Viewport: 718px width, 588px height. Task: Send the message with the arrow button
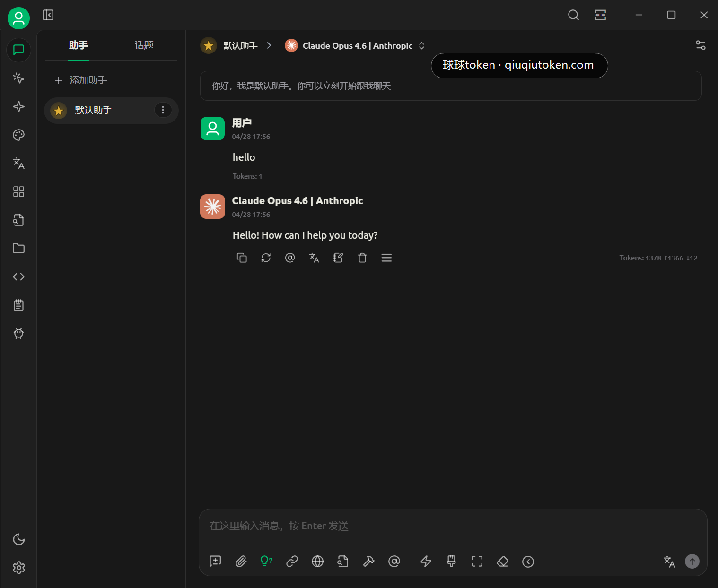[692, 561]
